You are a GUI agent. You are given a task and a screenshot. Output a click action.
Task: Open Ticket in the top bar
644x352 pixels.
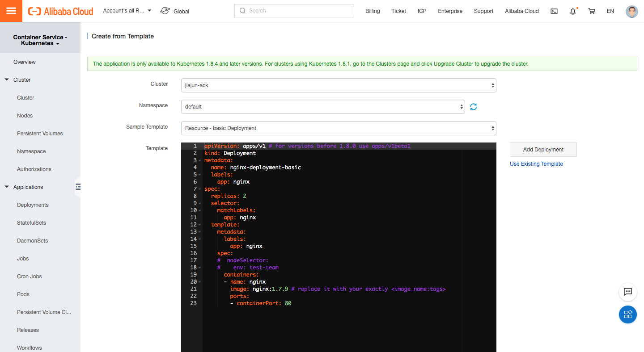point(398,11)
